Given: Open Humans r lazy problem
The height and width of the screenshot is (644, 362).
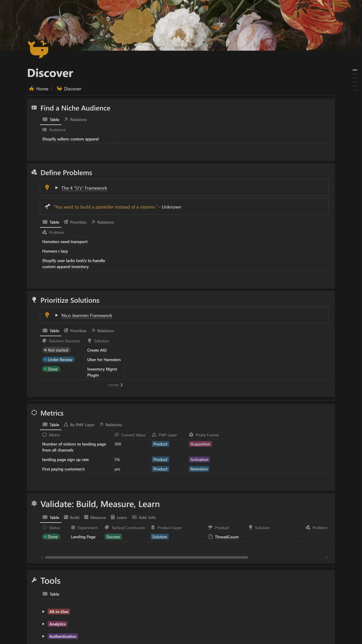Looking at the screenshot, I should [55, 251].
